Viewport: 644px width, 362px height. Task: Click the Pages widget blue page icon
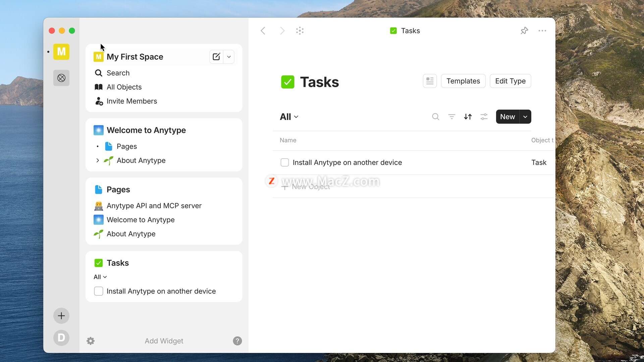point(98,190)
